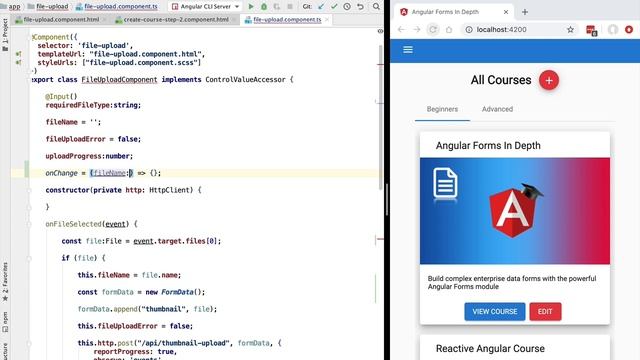The image size is (640, 360).
Task: Click red update icon in browser toolbar
Action: (629, 29)
